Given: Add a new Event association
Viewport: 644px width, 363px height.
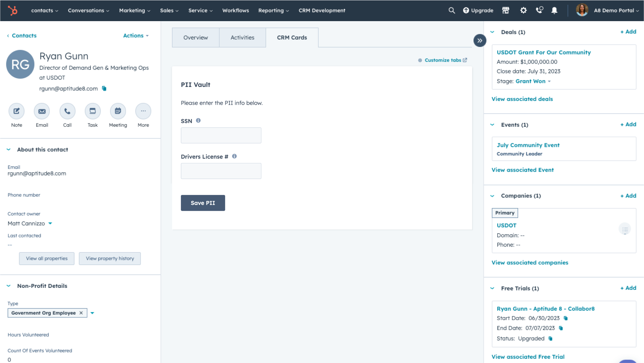Looking at the screenshot, I should [628, 124].
